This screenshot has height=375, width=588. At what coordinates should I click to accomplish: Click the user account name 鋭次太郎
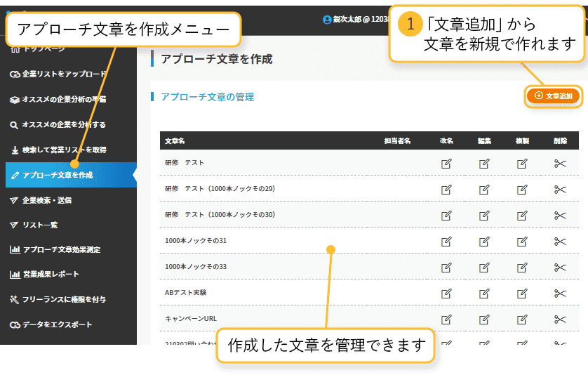(x=347, y=19)
